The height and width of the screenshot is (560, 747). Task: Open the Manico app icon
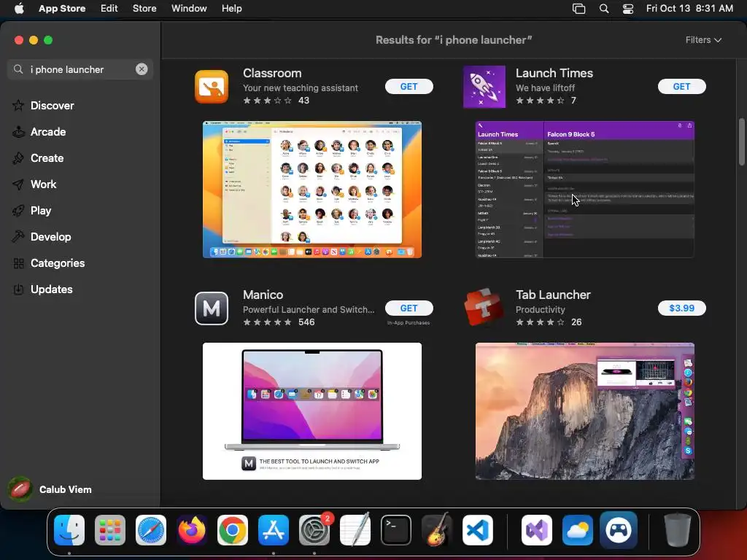[212, 308]
